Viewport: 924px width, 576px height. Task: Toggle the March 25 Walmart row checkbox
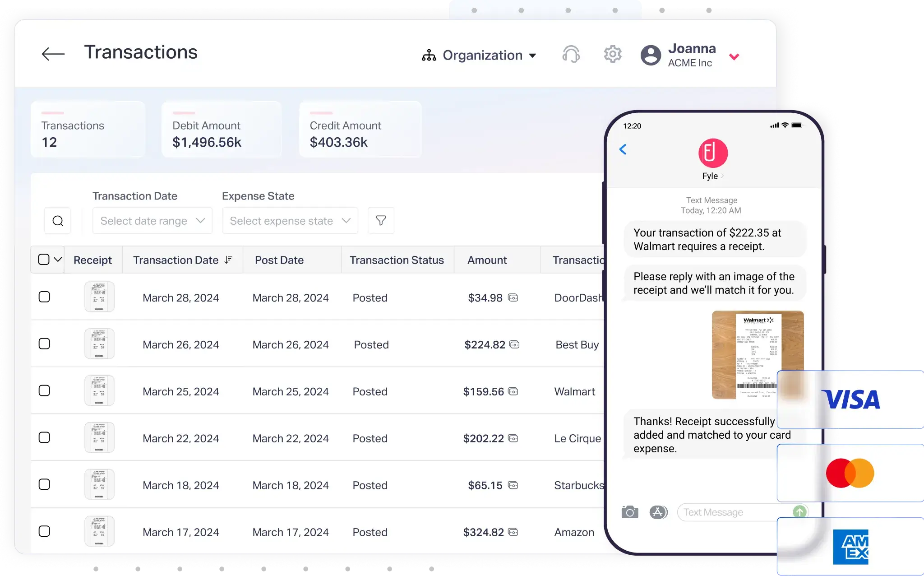(45, 391)
